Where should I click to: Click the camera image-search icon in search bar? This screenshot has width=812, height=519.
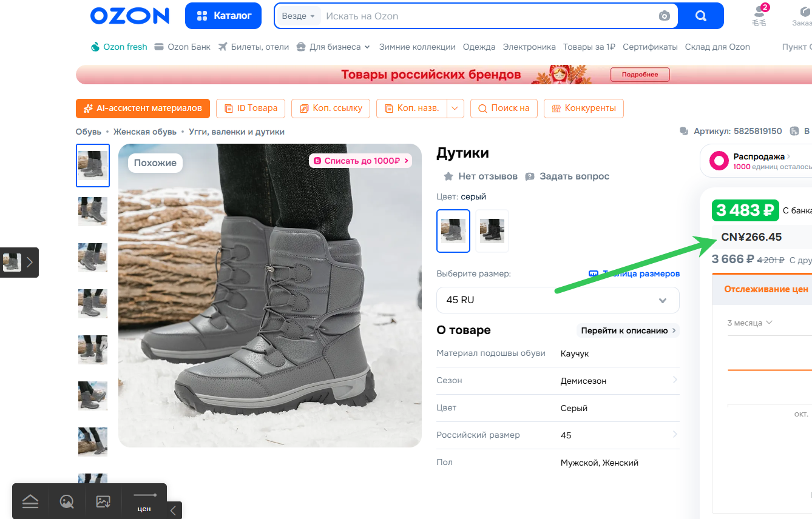click(x=665, y=16)
